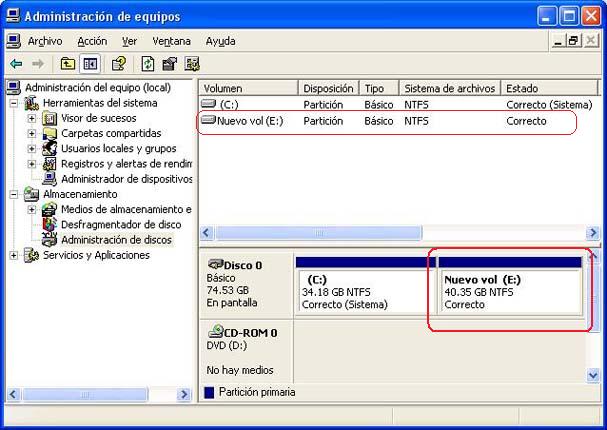The width and height of the screenshot is (607, 430).
Task: Sort by Sistema de archivos column header
Action: (450, 88)
